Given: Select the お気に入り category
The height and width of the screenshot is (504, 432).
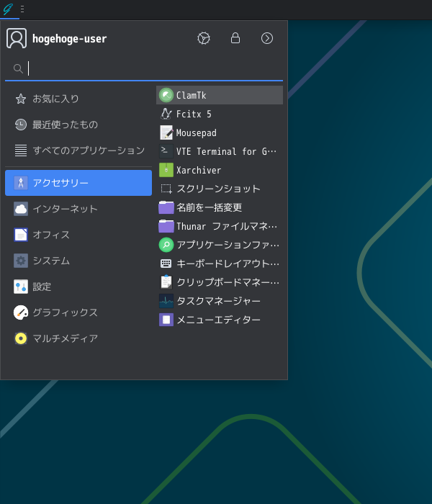Looking at the screenshot, I should pyautogui.click(x=78, y=99).
